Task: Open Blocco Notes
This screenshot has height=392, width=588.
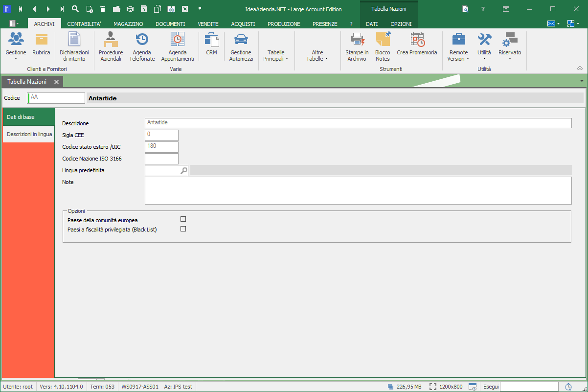Action: pyautogui.click(x=383, y=47)
